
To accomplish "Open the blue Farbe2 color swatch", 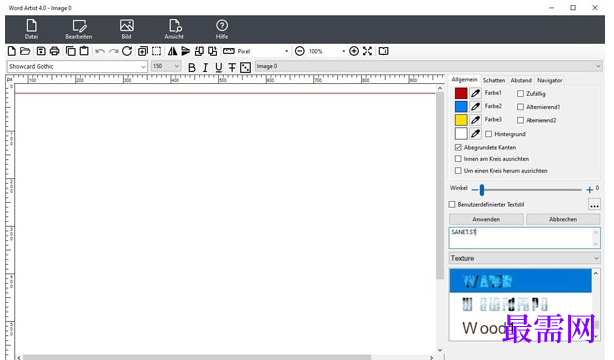I will point(461,107).
